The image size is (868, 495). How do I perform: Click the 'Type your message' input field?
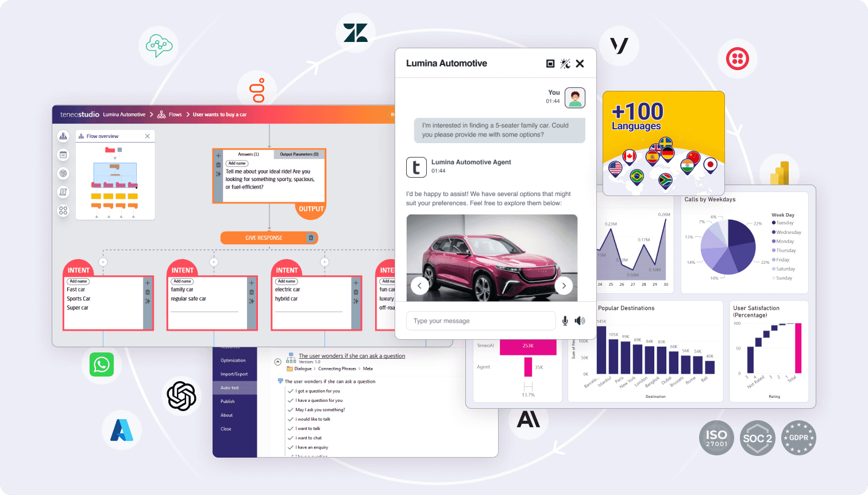[x=481, y=321]
